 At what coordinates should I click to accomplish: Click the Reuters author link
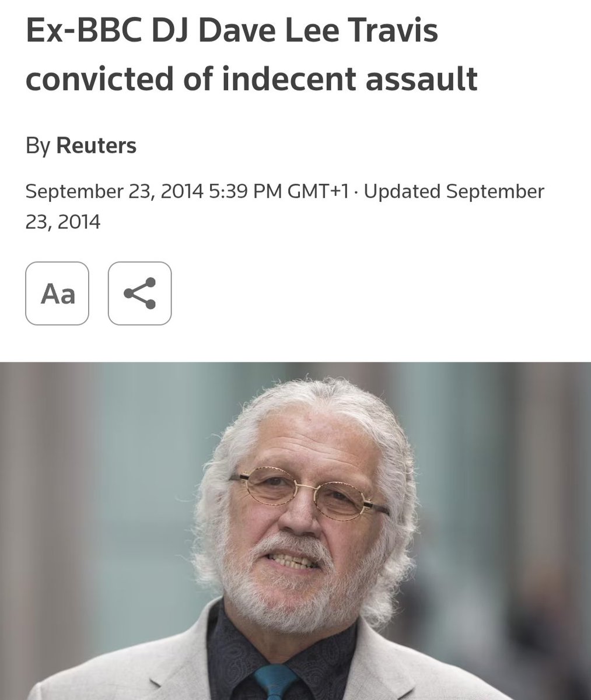(x=96, y=145)
